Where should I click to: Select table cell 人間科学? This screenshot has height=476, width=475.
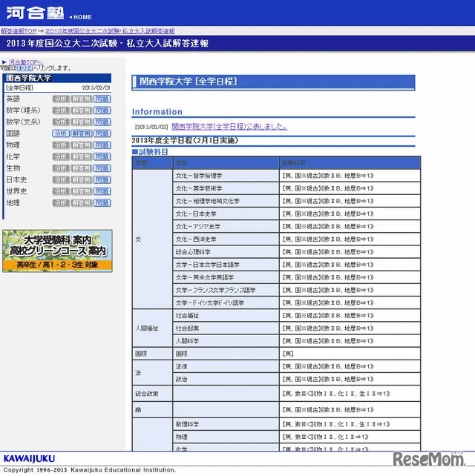pyautogui.click(x=226, y=341)
